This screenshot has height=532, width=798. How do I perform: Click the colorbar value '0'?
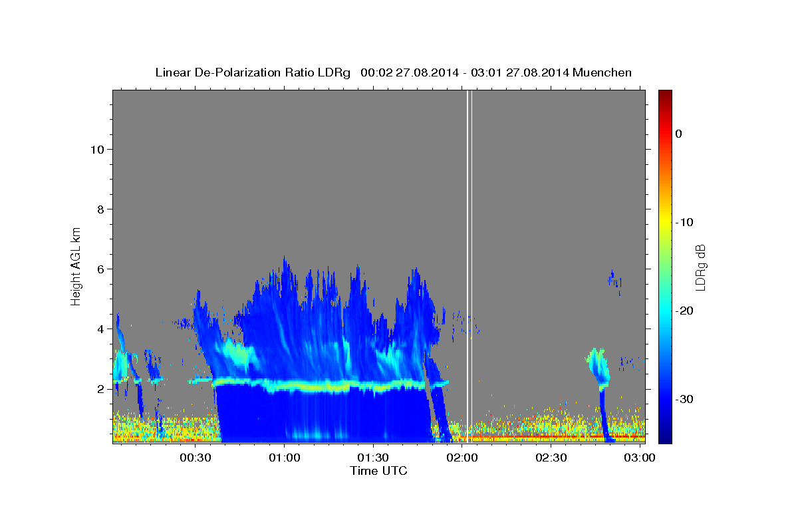(679, 134)
